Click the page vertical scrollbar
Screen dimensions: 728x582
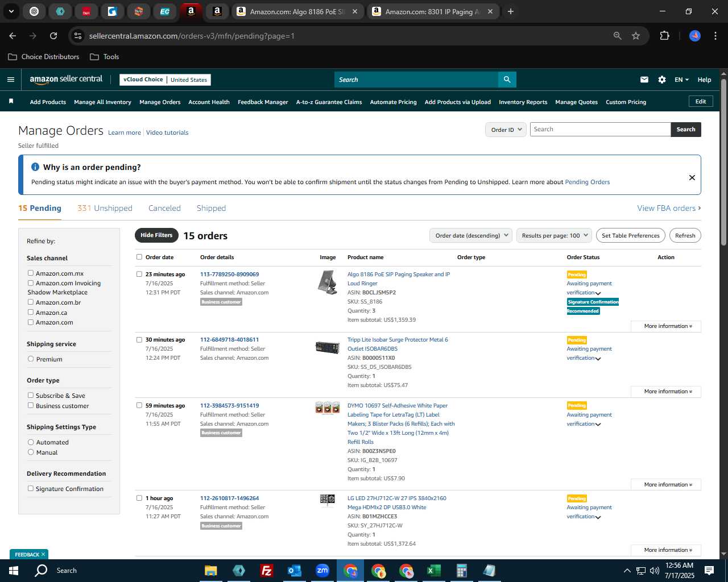pyautogui.click(x=723, y=162)
